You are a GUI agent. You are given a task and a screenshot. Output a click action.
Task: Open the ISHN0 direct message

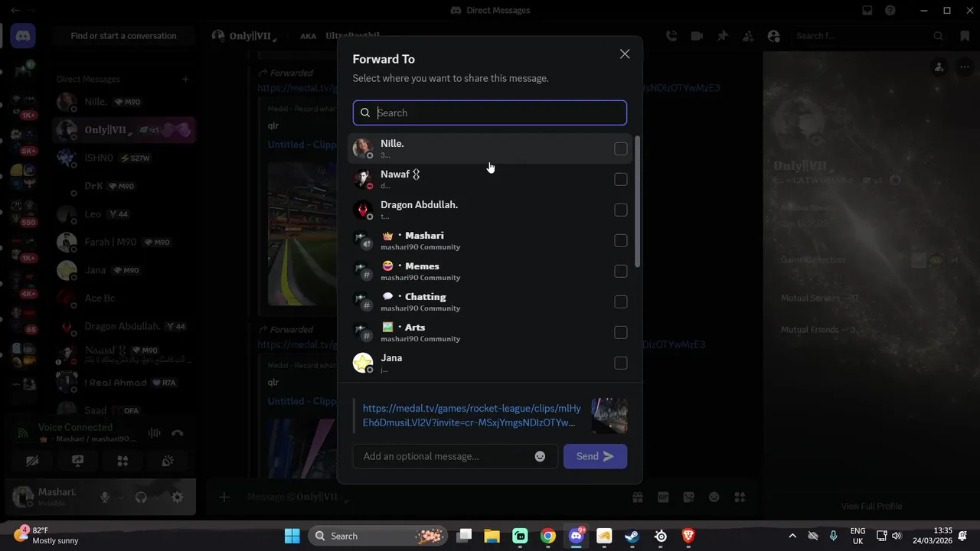[124, 158]
